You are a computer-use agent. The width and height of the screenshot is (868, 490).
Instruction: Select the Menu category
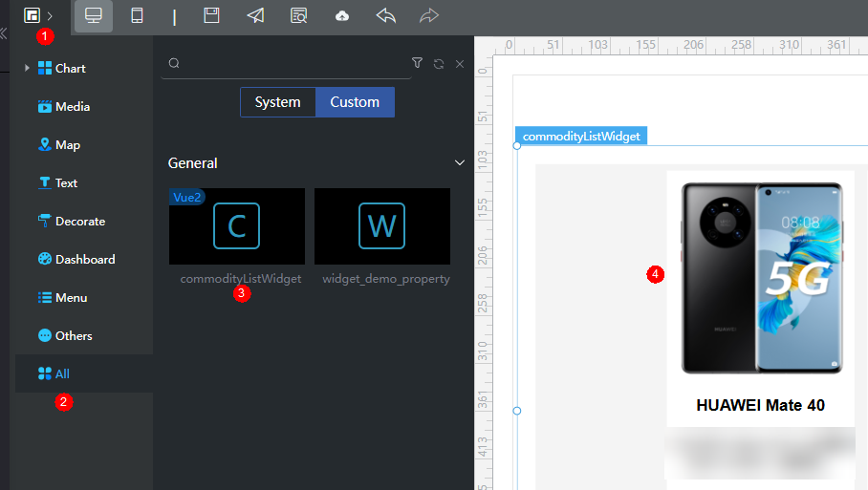coord(62,297)
